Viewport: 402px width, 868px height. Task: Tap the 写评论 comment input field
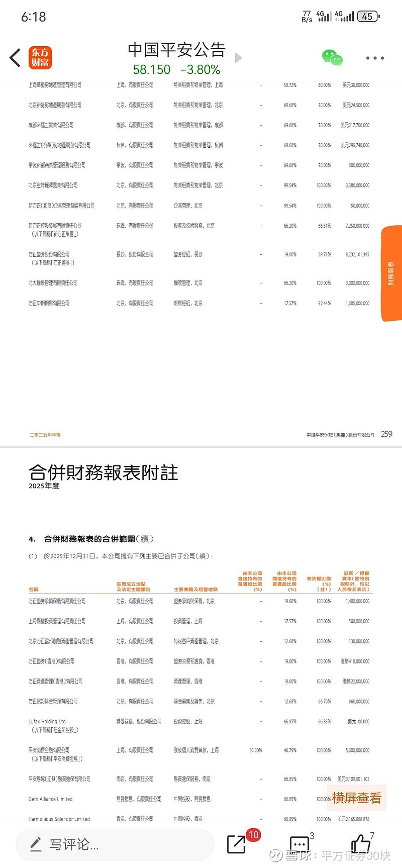coord(115,844)
